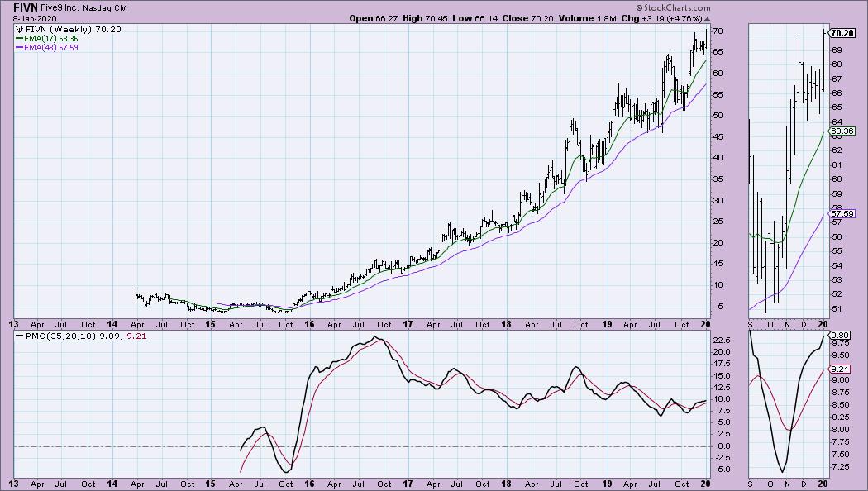Click the FIVN ticker symbol in the title

(25, 8)
